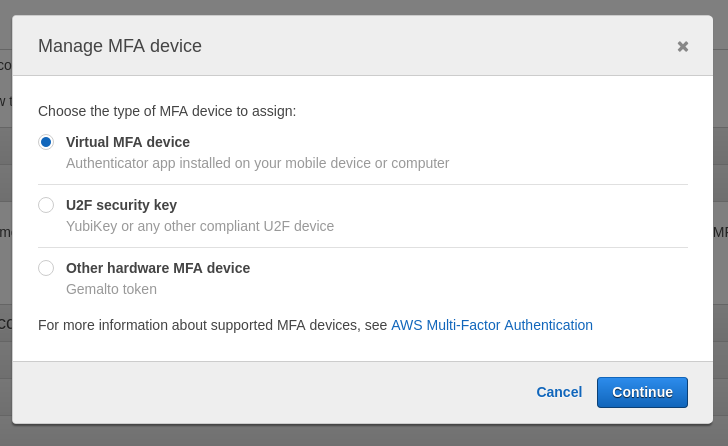Cancel the MFA device assignment
728x446 pixels.
(559, 392)
